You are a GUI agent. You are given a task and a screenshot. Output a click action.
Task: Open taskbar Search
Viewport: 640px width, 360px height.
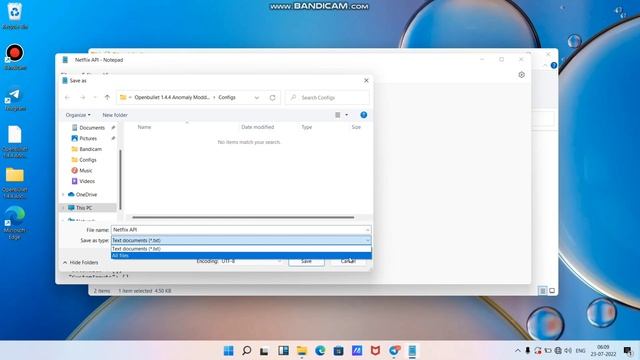tap(247, 351)
